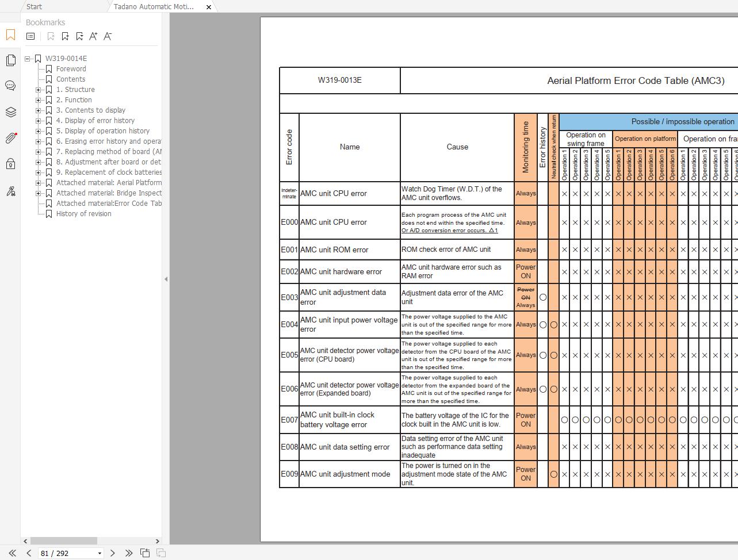This screenshot has height=560, width=738.
Task: Open '4. Display of error history' bookmark
Action: tap(95, 121)
